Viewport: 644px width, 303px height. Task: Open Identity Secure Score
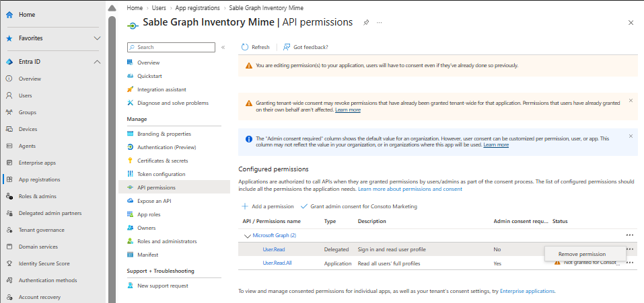click(x=44, y=263)
